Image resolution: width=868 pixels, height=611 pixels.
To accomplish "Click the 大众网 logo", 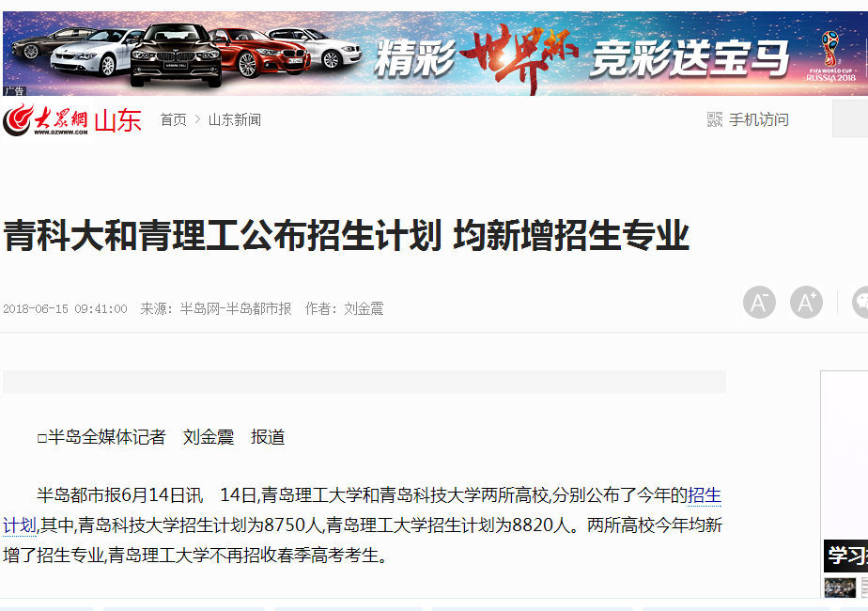I will 46,119.
